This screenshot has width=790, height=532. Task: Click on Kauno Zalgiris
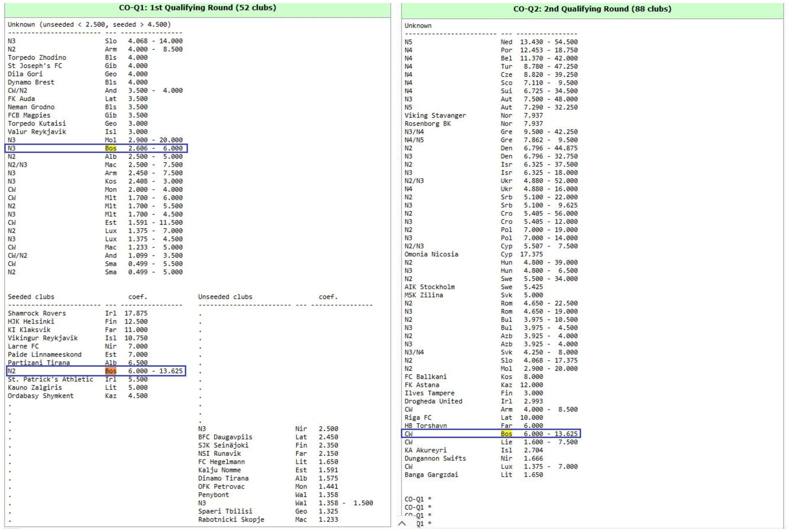pyautogui.click(x=35, y=387)
